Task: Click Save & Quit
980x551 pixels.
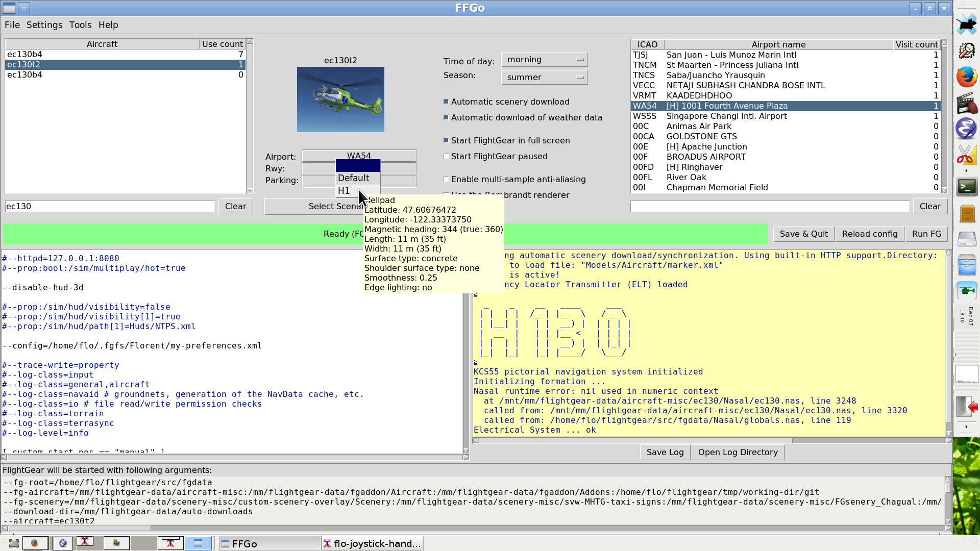Action: 804,234
